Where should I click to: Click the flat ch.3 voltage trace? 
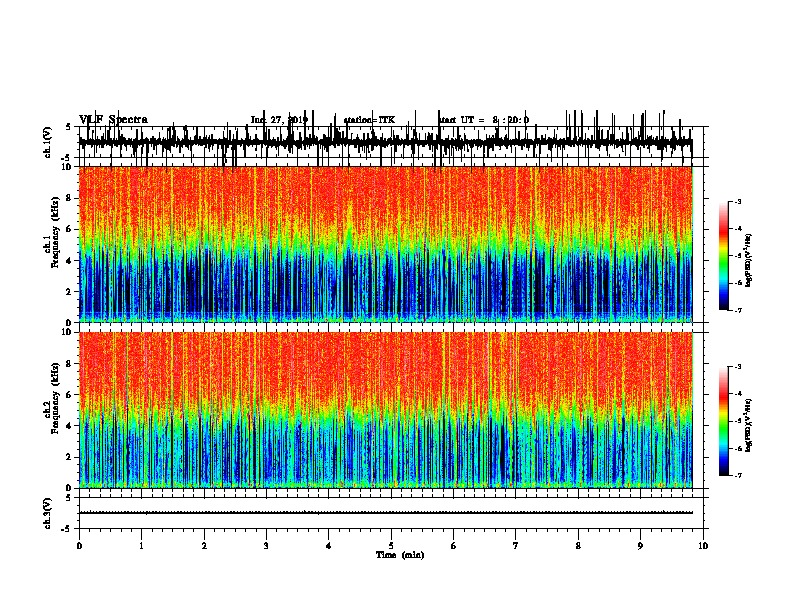click(385, 513)
